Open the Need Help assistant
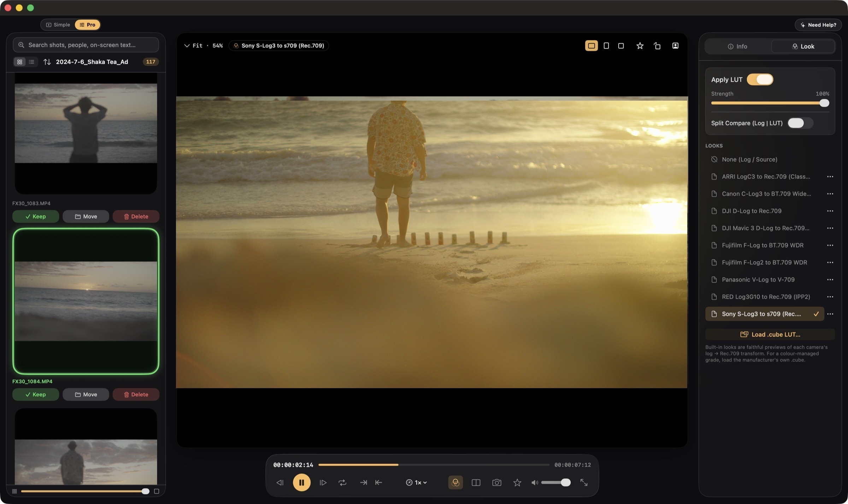 818,25
